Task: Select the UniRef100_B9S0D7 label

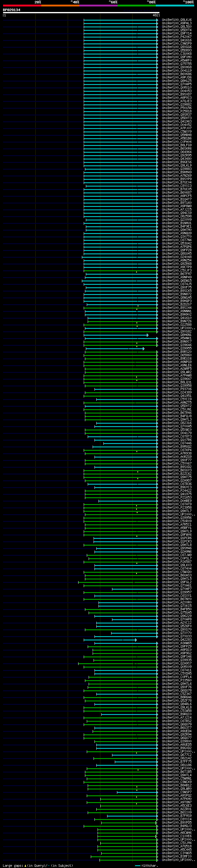Action: coord(176,94)
